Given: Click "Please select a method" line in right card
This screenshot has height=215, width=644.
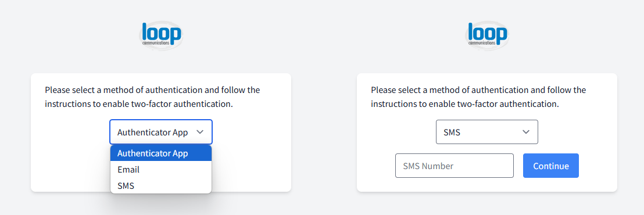Looking at the screenshot, I should tap(478, 90).
